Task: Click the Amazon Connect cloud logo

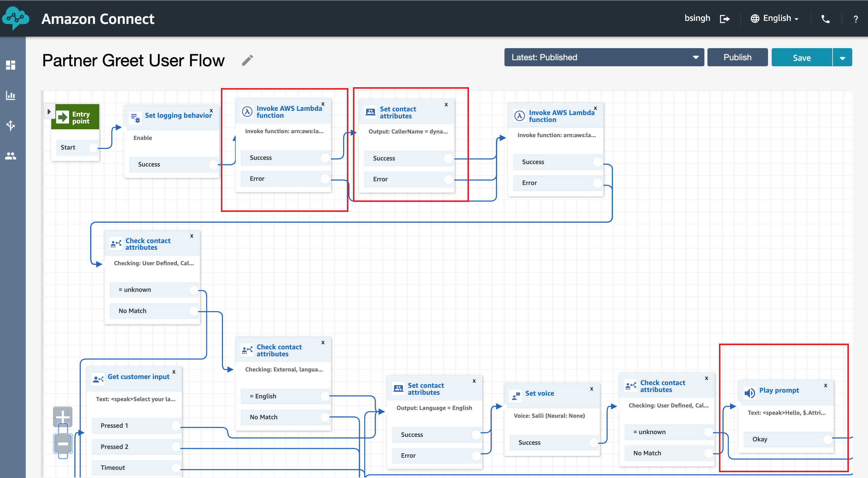Action: pos(15,18)
